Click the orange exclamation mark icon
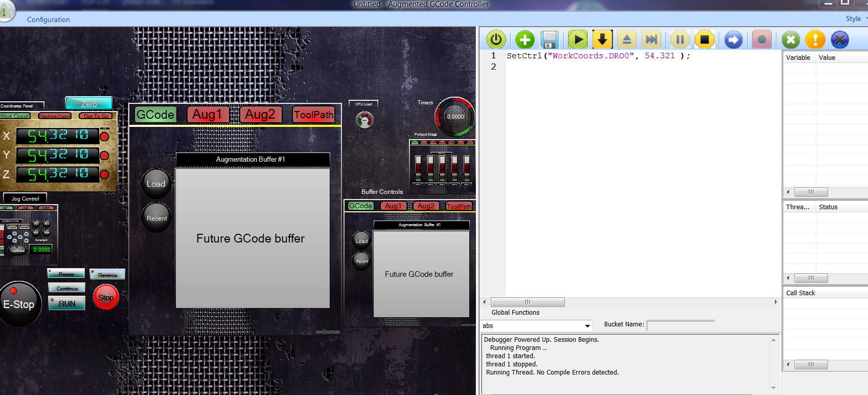Viewport: 868px width, 395px height. 815,39
